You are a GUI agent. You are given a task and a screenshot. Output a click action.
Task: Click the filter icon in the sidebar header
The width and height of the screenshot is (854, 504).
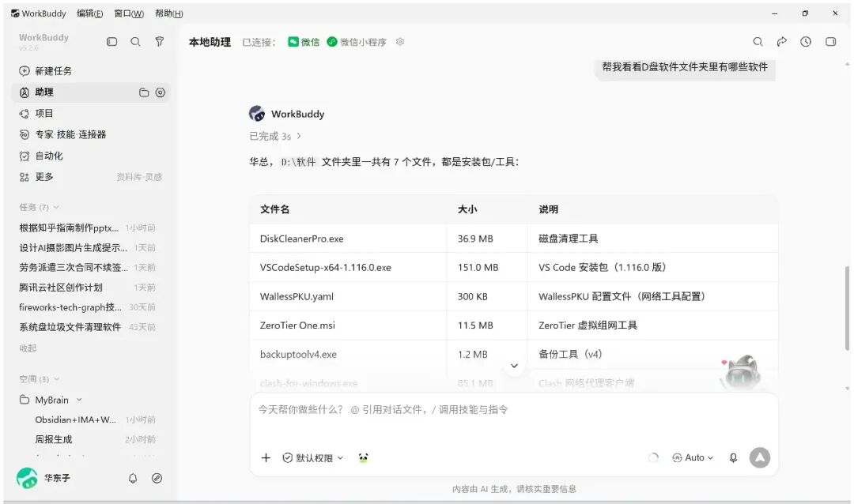tap(160, 41)
